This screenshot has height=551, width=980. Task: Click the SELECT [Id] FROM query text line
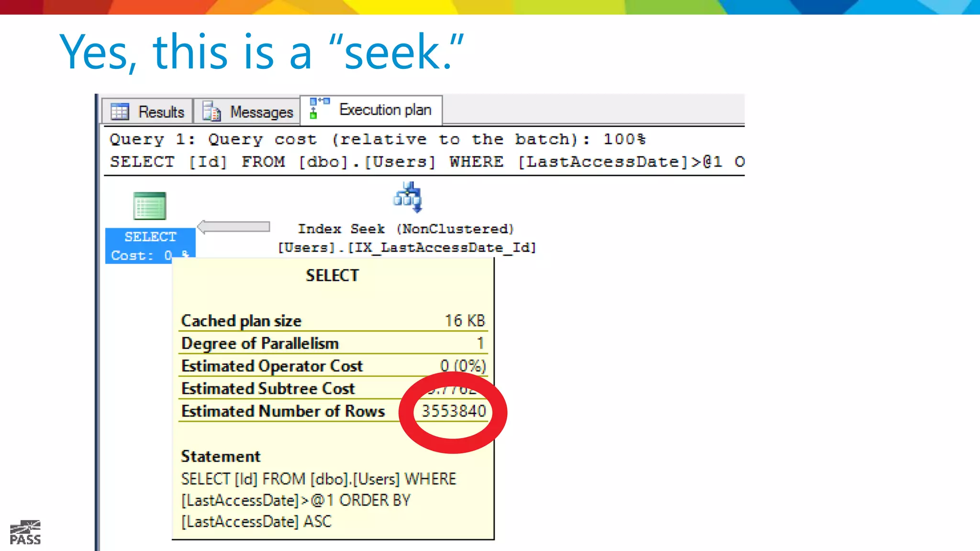point(427,162)
